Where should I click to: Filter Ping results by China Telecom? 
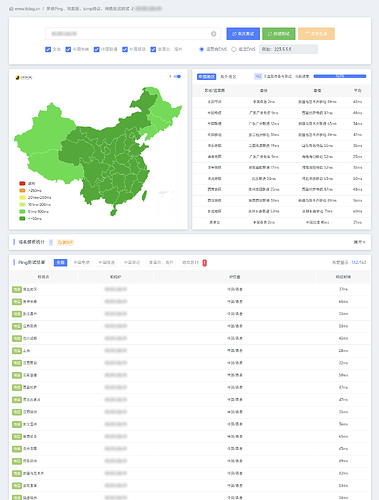pos(82,263)
